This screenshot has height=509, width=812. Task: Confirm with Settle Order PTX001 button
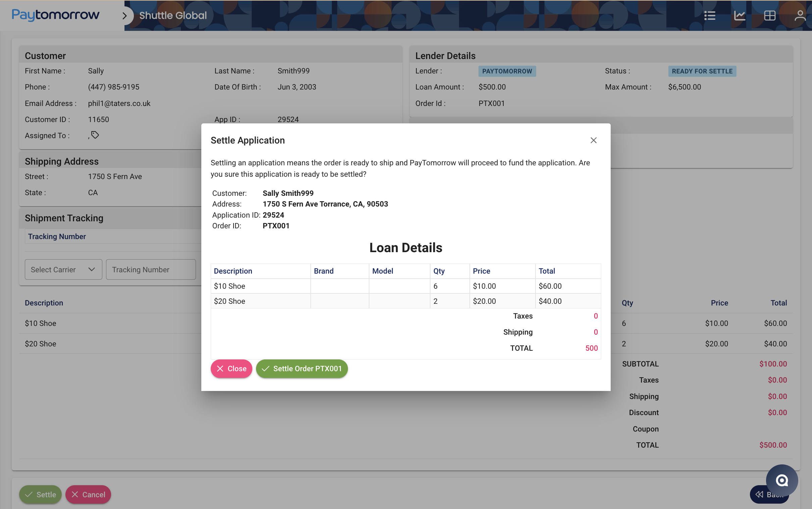302,369
